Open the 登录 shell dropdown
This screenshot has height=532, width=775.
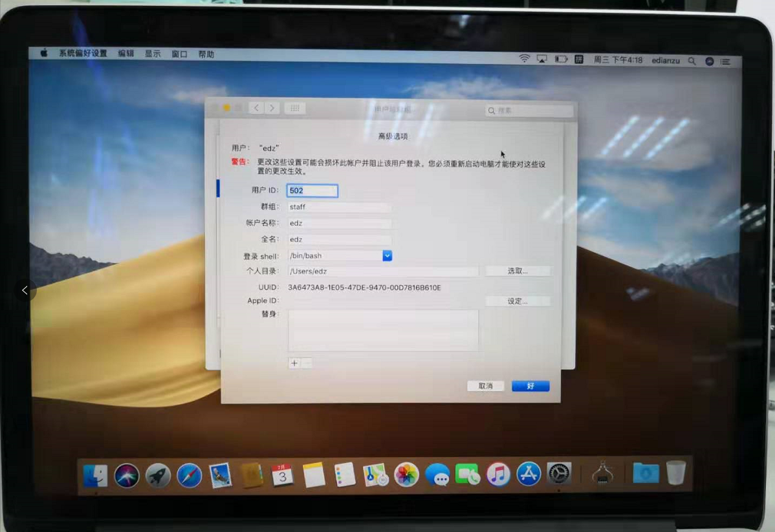pyautogui.click(x=387, y=255)
